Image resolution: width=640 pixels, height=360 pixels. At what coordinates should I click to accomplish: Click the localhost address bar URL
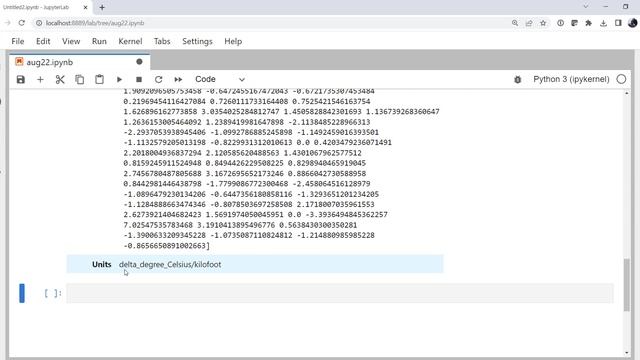tap(95, 23)
